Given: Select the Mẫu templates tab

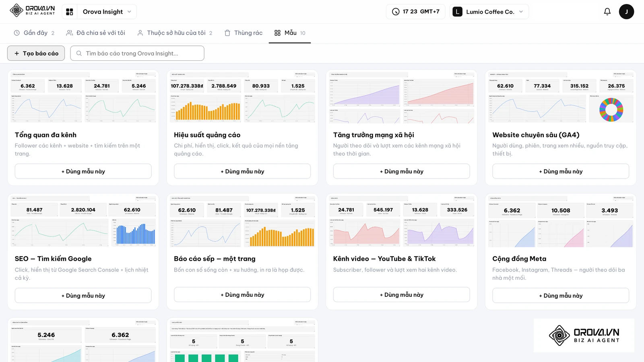Looking at the screenshot, I should point(290,33).
